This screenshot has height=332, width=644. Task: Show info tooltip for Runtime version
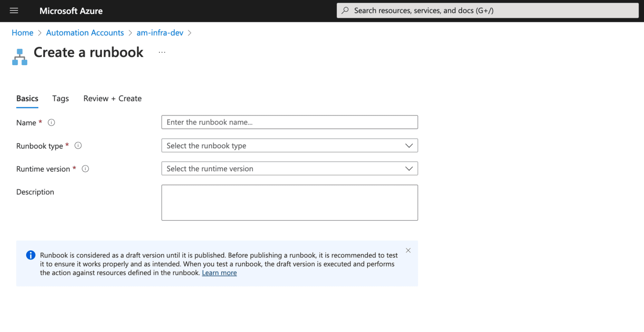pyautogui.click(x=85, y=169)
